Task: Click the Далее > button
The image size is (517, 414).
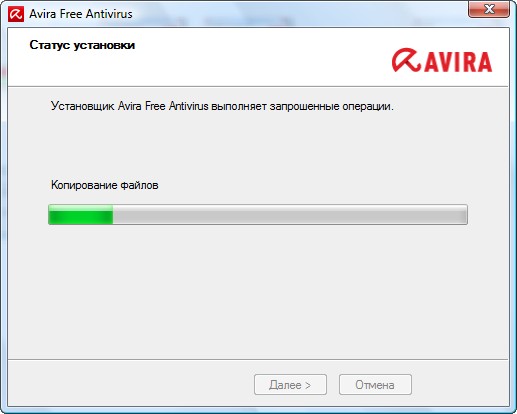Action: pyautogui.click(x=290, y=385)
